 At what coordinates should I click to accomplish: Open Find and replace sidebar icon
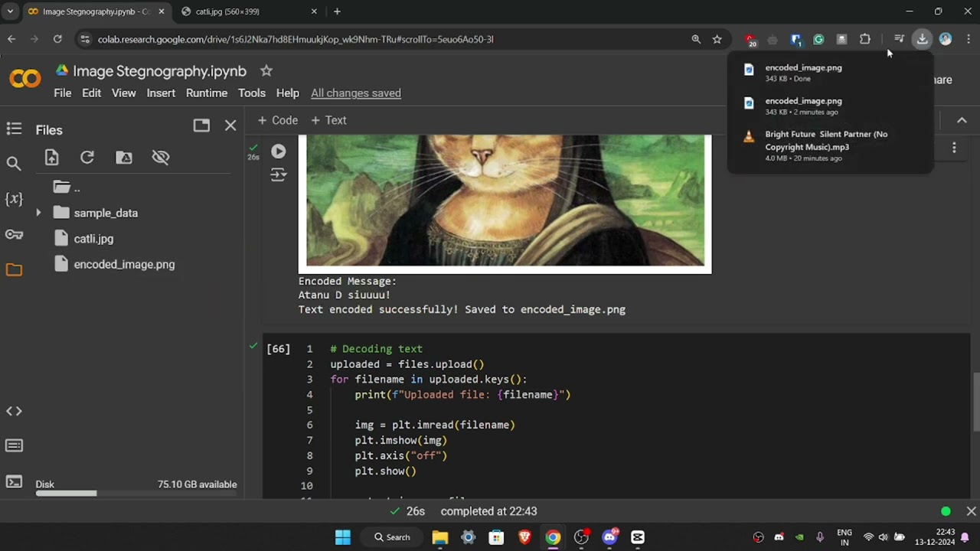point(14,163)
